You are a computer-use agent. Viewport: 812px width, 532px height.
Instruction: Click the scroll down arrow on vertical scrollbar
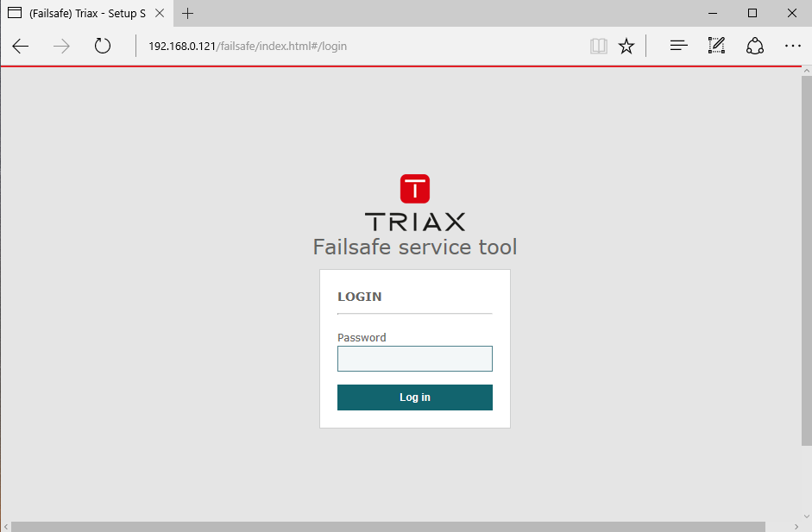(x=806, y=516)
